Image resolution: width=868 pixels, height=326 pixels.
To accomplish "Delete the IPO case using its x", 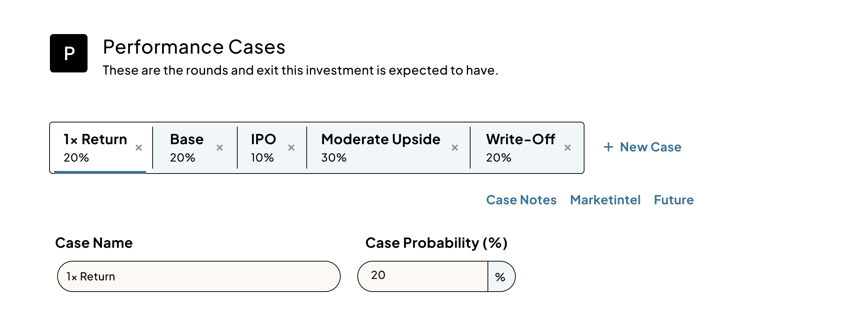I will click(x=291, y=148).
